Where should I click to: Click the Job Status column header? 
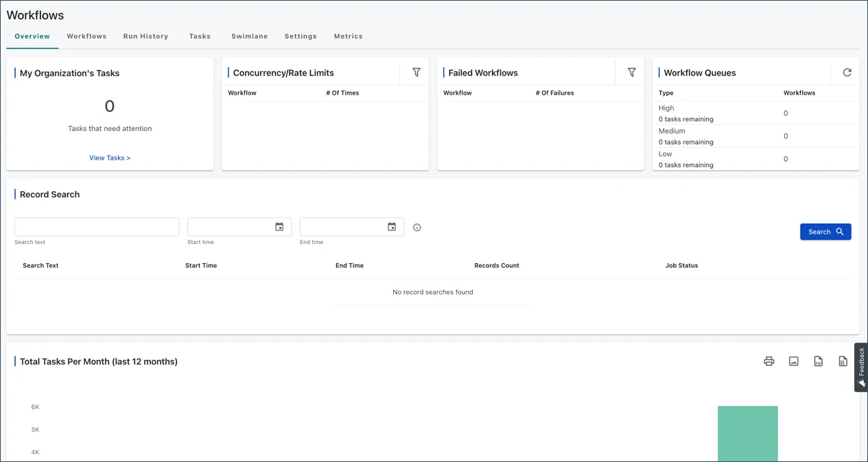point(681,265)
